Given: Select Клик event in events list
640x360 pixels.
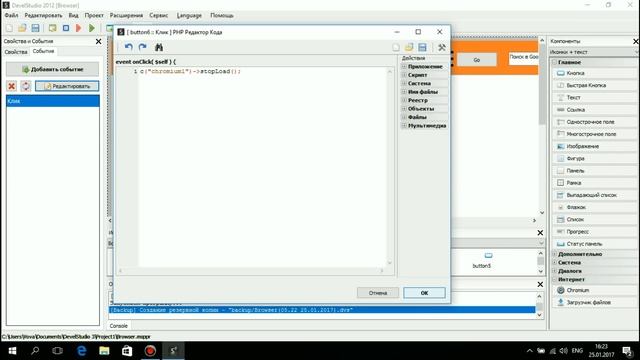Looking at the screenshot, I should (x=53, y=101).
